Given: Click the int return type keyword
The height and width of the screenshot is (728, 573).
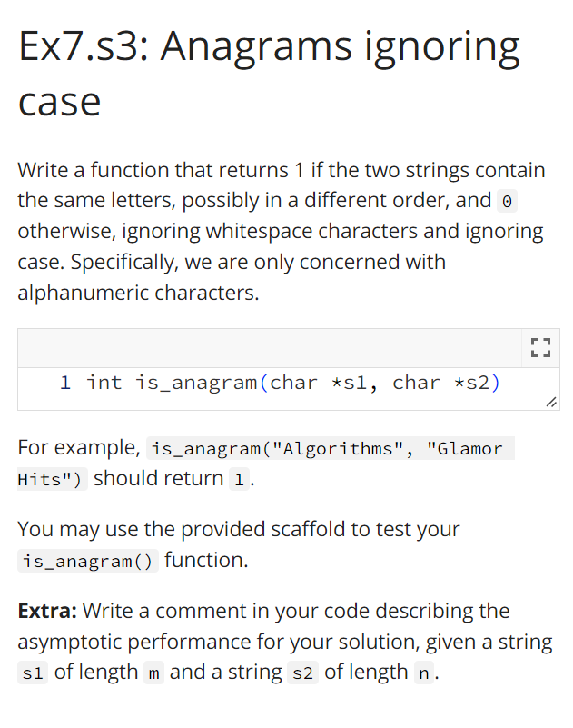Looking at the screenshot, I should (x=104, y=383).
